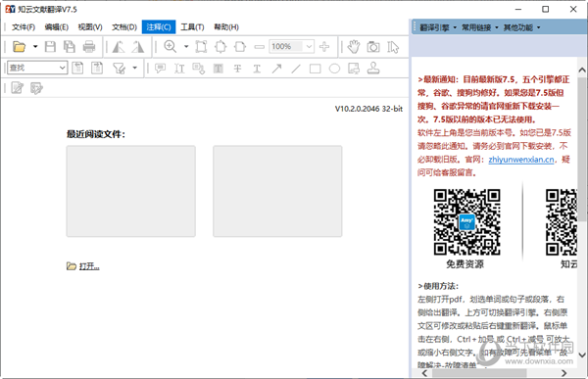Open the 100% zoom level dropdown

click(309, 46)
